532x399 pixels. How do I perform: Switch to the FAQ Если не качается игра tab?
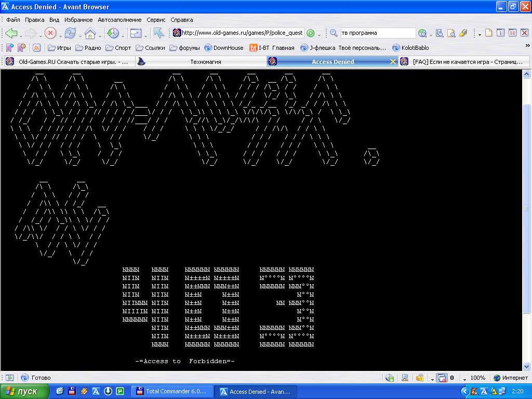pos(463,62)
